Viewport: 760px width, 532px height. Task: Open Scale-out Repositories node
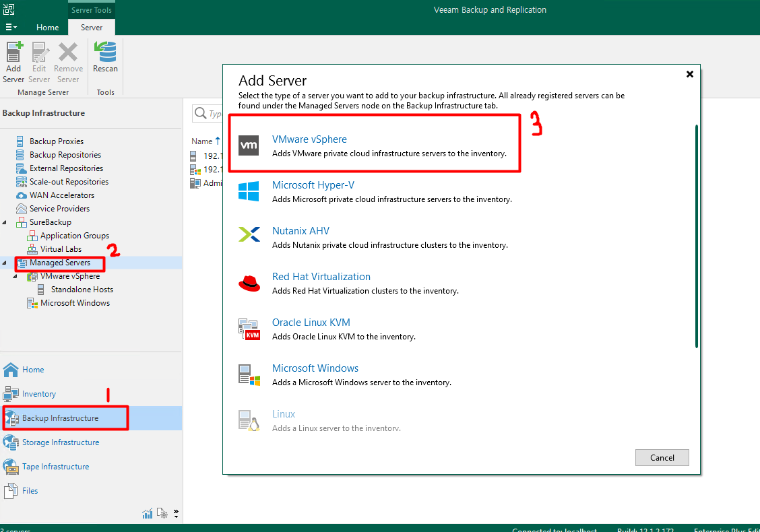pyautogui.click(x=69, y=182)
